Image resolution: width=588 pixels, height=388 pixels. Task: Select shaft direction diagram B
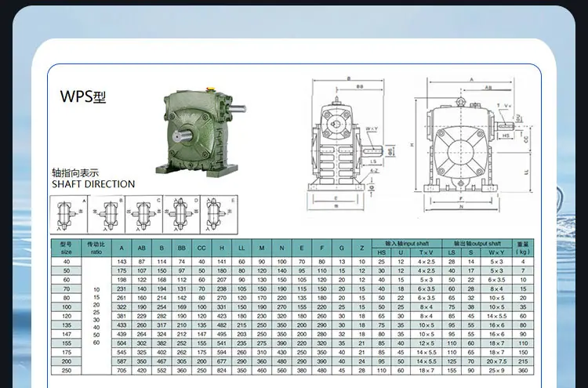[107, 215]
